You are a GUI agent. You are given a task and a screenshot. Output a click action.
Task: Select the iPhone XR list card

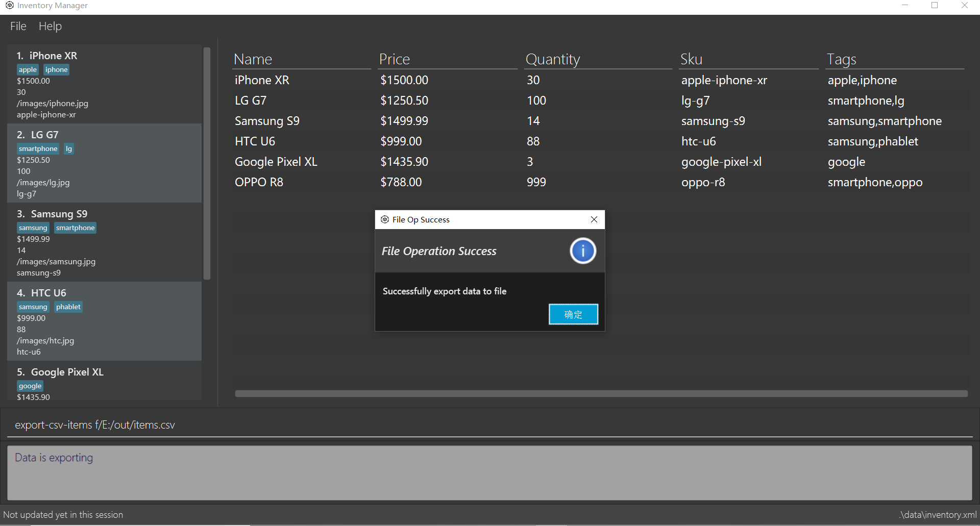pyautogui.click(x=104, y=84)
